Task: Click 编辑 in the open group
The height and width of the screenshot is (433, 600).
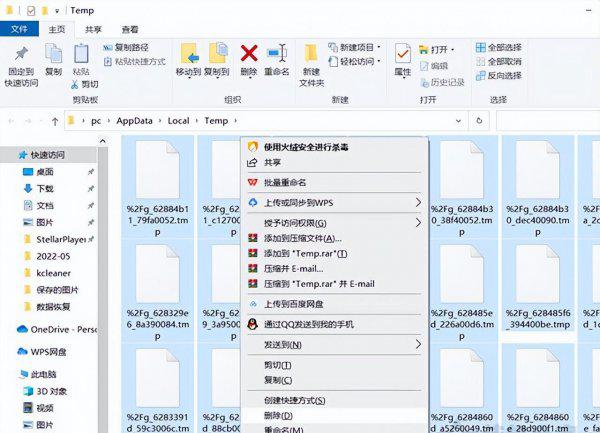Action: point(434,66)
